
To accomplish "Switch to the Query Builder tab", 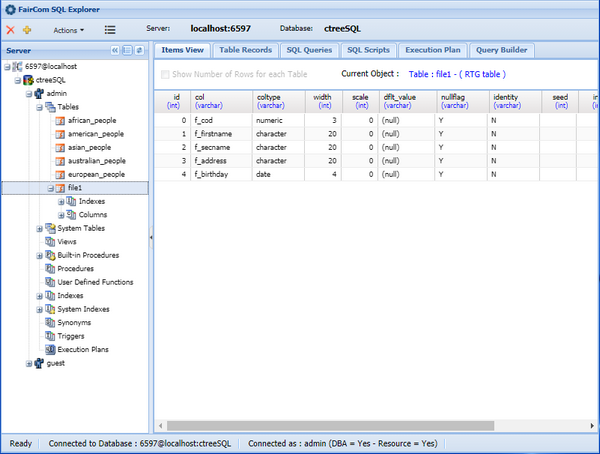I will point(501,50).
